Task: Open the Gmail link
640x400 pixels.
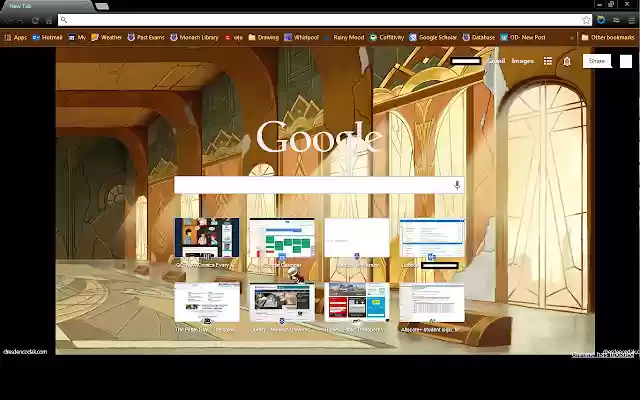Action: pyautogui.click(x=496, y=61)
